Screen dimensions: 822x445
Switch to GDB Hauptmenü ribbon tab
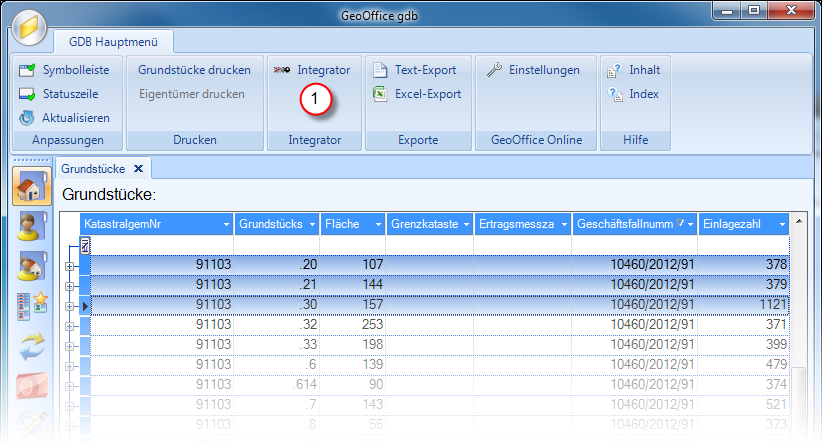tap(113, 42)
